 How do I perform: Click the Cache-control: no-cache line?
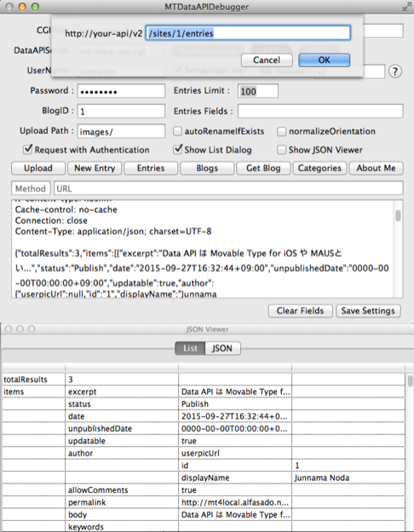coord(66,209)
